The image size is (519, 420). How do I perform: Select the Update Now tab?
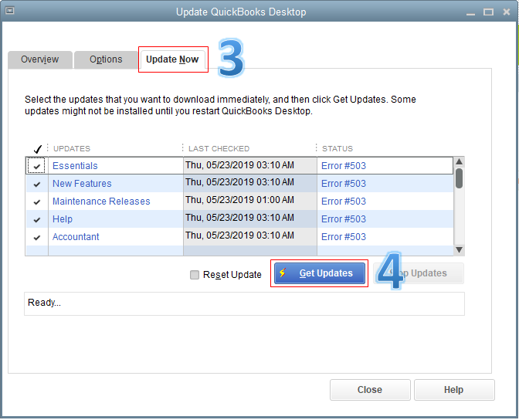pyautogui.click(x=173, y=59)
